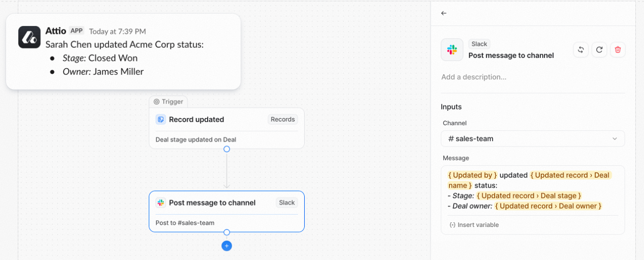Click the Slack tag above the panel title

coord(479,44)
